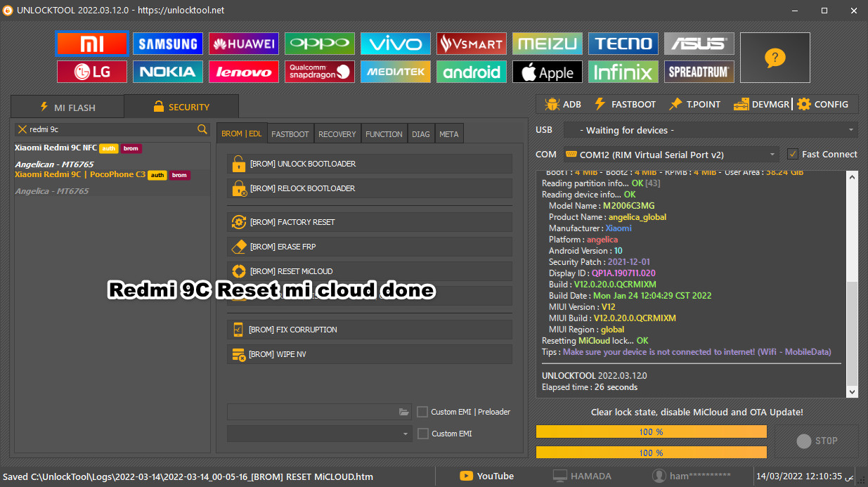This screenshot has width=868, height=487.
Task: Choose the Tecno brand tile
Action: (623, 44)
